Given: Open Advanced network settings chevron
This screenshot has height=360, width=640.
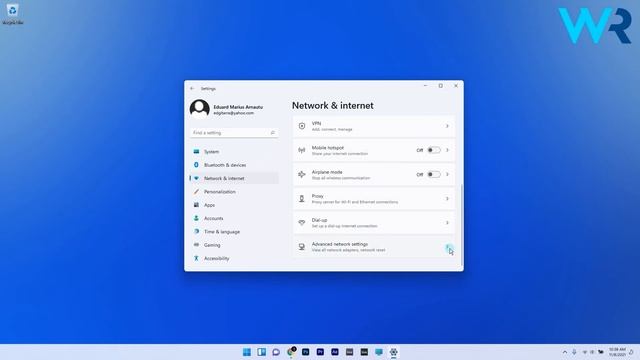Looking at the screenshot, I should tap(448, 247).
